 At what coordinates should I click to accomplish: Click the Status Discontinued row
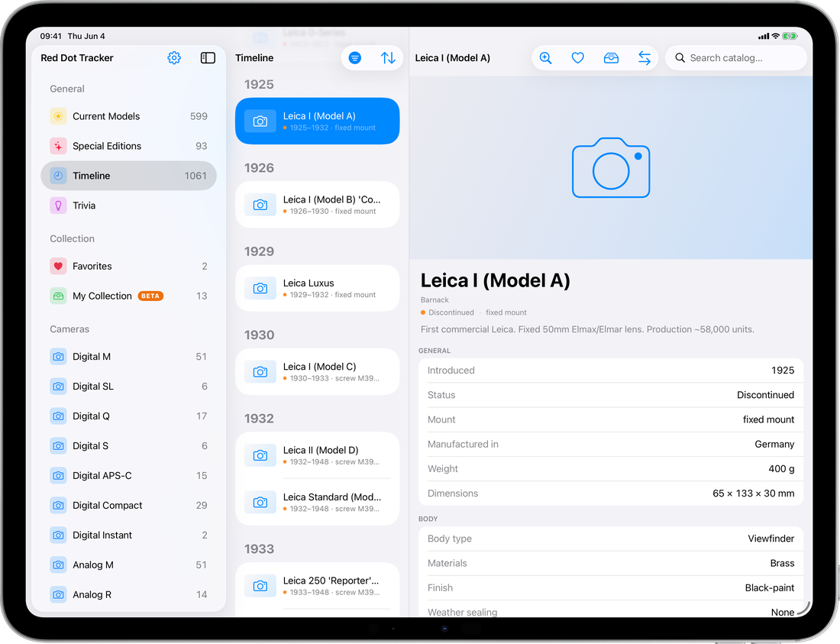(611, 395)
